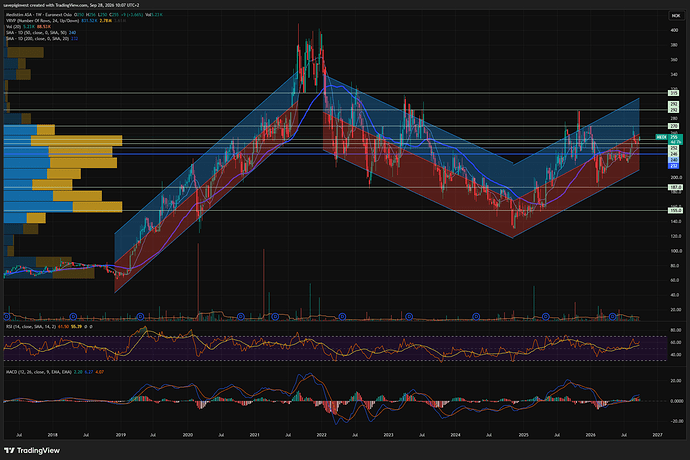
Task: Click the dividend marker in late 2020
Action: (x=241, y=316)
